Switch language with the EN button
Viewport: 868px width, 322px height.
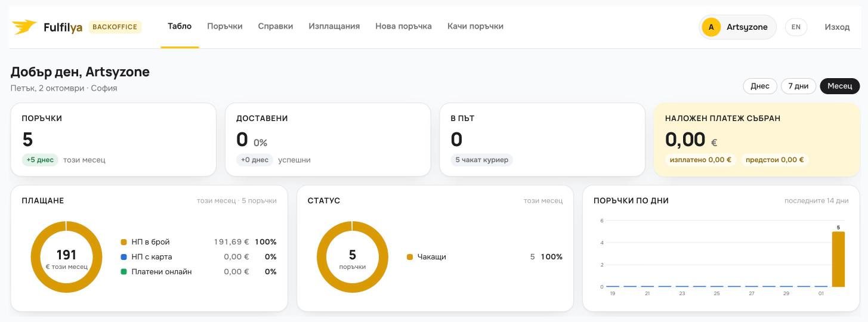pos(796,27)
